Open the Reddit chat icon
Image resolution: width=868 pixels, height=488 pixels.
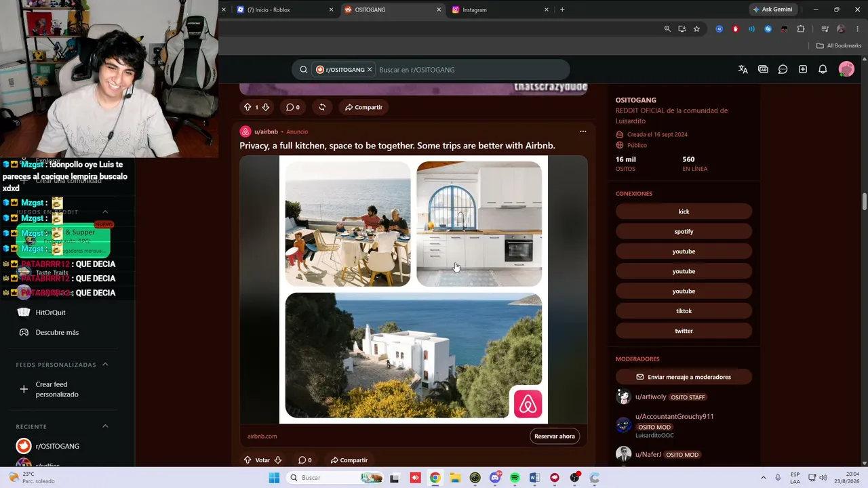tap(783, 70)
